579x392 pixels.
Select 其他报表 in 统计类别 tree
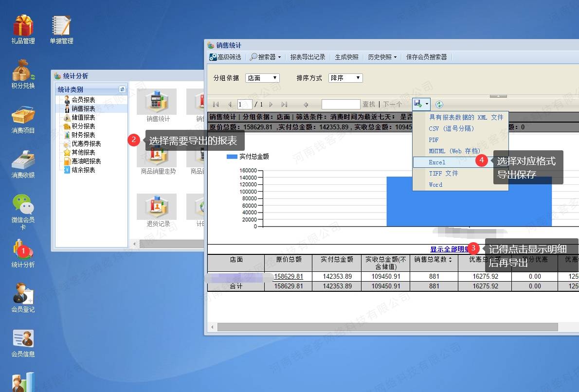83,152
